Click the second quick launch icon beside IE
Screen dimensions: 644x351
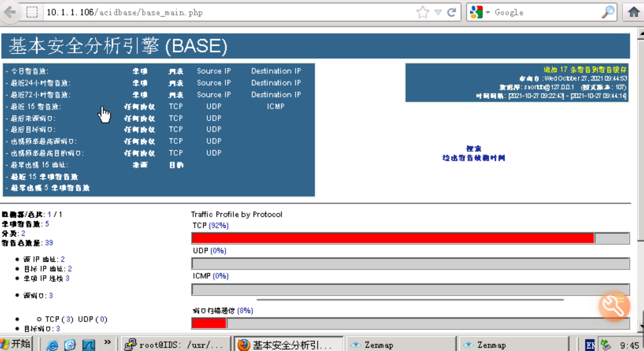point(70,345)
